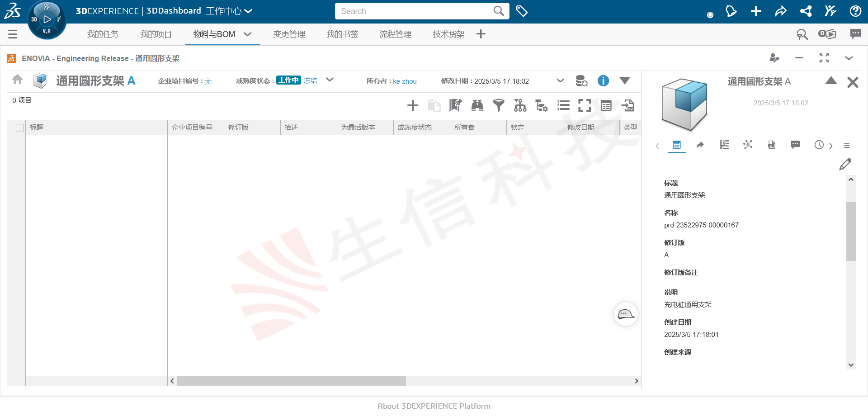The image size is (868, 416).
Task: Open the Properties details tab icon
Action: pyautogui.click(x=677, y=145)
